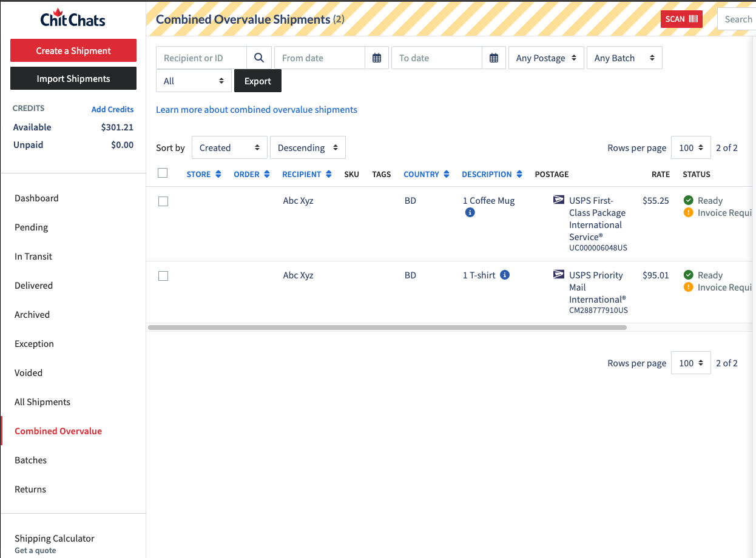Open All Shipments in the sidebar
The image size is (756, 558).
(42, 402)
